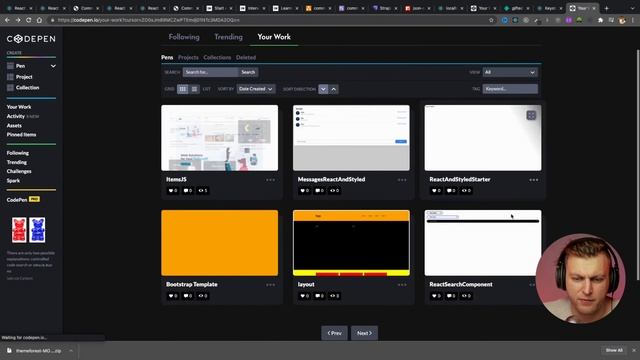Open a new browser tab

[x=607, y=8]
